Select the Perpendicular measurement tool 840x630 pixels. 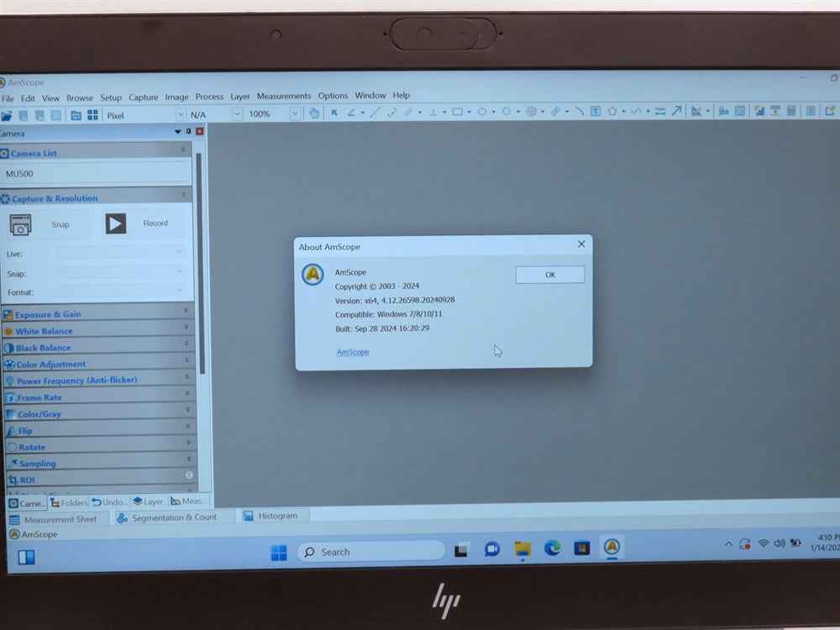click(x=433, y=112)
